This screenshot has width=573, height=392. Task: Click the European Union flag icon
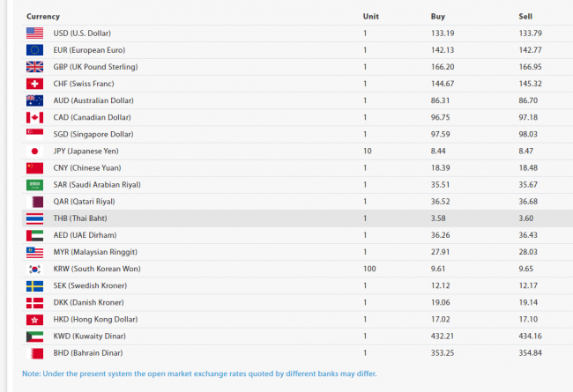34,50
